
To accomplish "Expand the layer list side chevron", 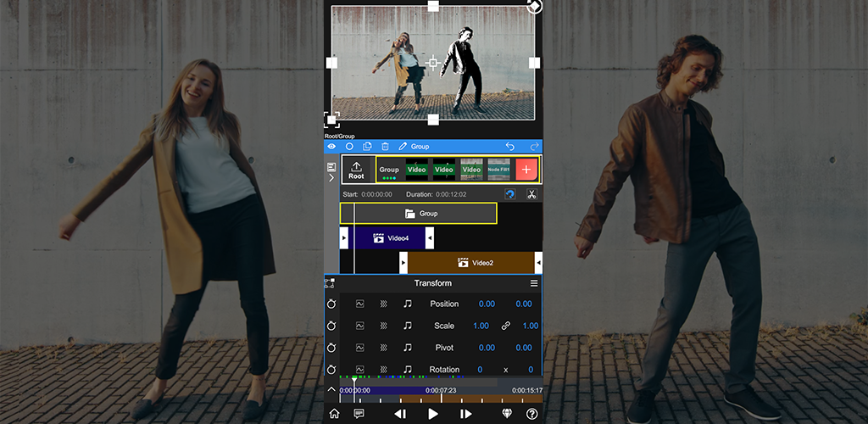I will pyautogui.click(x=331, y=178).
